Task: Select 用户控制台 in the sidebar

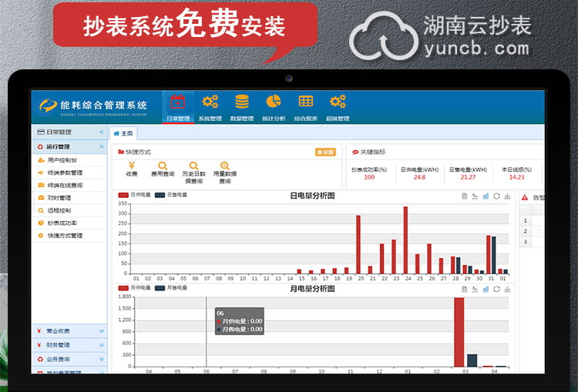Action: tap(62, 159)
